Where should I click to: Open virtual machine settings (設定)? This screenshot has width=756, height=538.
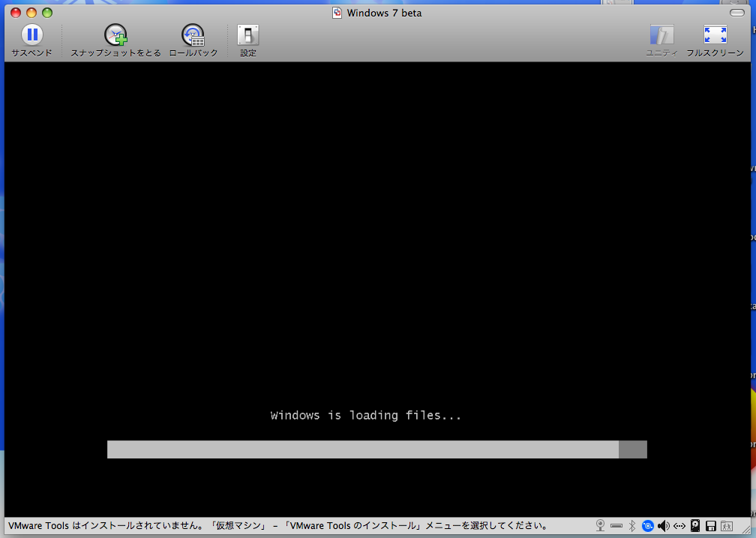(x=247, y=41)
